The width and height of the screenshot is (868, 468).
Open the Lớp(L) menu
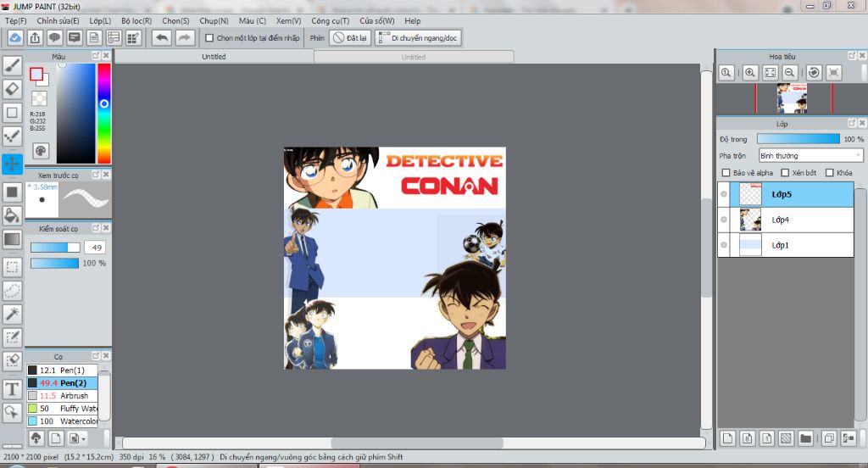tap(100, 20)
